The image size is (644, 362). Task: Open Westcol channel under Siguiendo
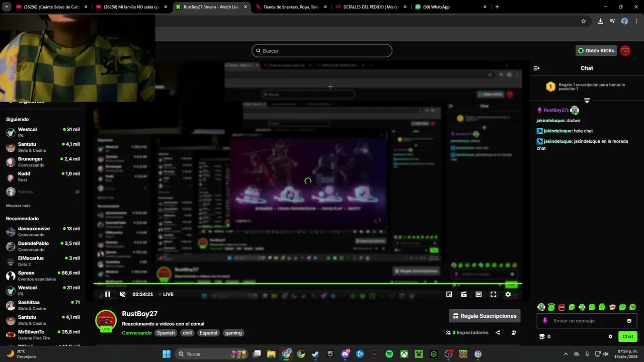click(x=43, y=132)
